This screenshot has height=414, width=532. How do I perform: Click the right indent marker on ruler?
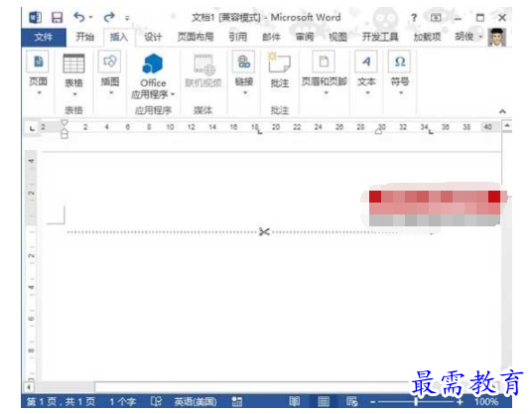click(x=378, y=131)
